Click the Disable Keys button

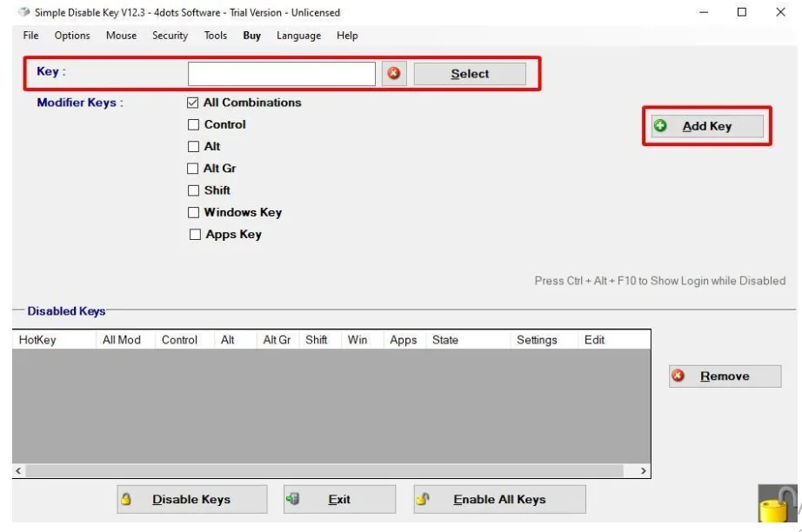point(180,499)
